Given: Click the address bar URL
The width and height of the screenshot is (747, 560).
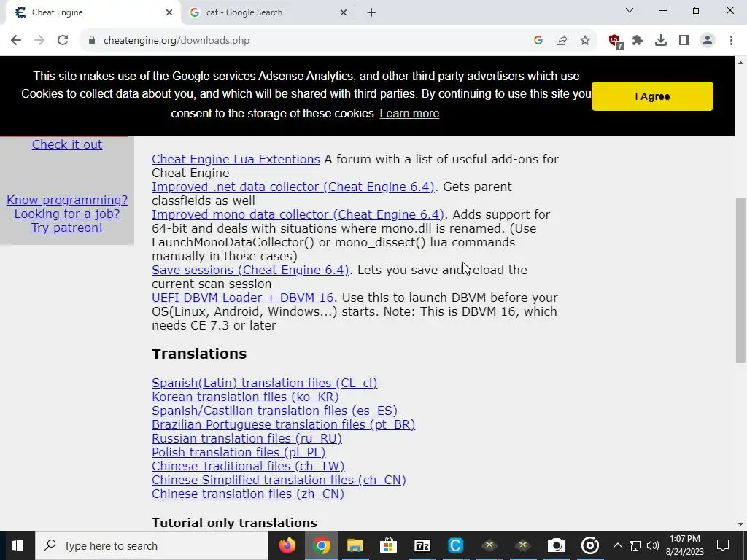Looking at the screenshot, I should [x=177, y=41].
